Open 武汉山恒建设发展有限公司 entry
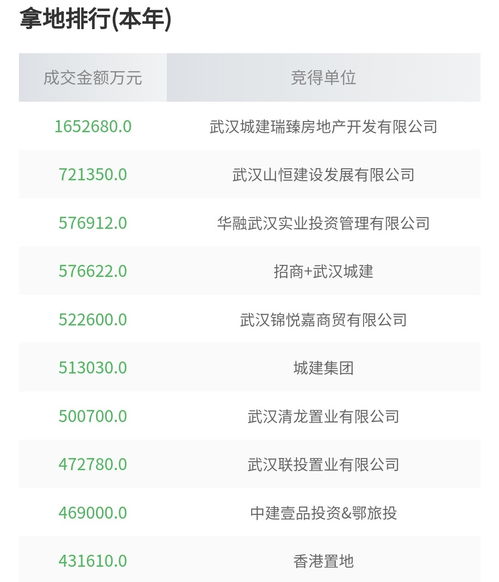Screen dimensions: 499x582 323,175
